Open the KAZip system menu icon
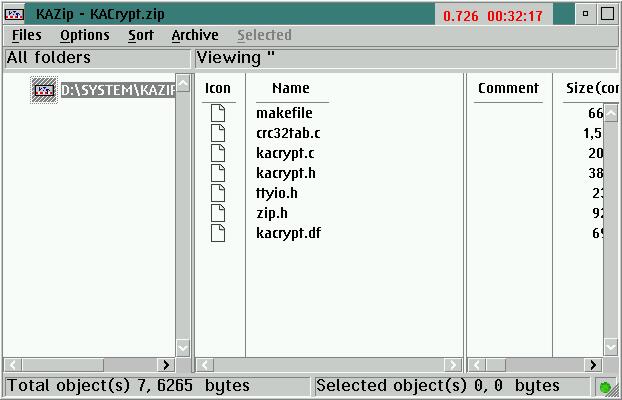This screenshot has height=400, width=622. (x=14, y=15)
